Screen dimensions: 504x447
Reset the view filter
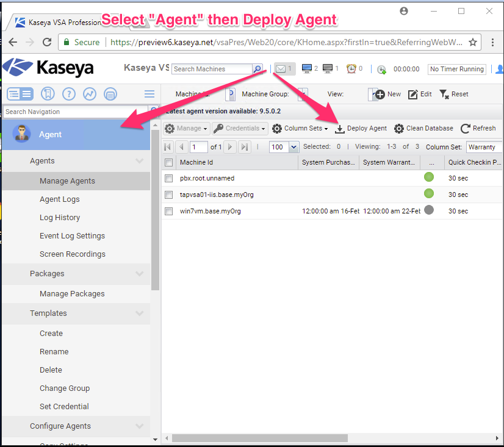[x=453, y=94]
